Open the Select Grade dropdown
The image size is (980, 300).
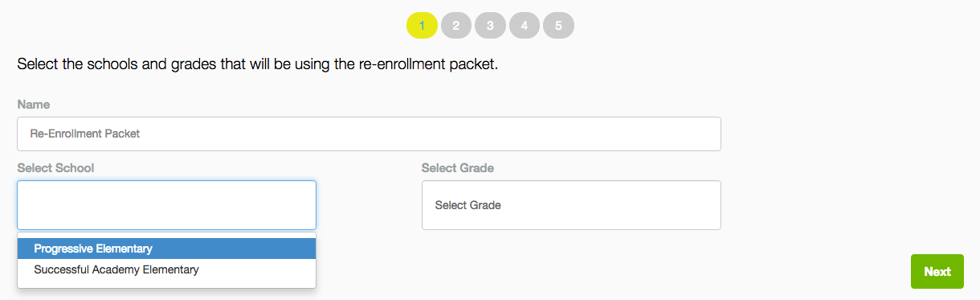pos(571,205)
